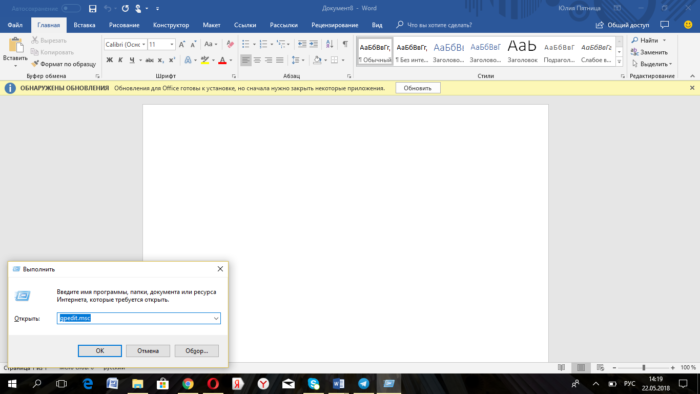Open the shading paint bucket

(317, 60)
